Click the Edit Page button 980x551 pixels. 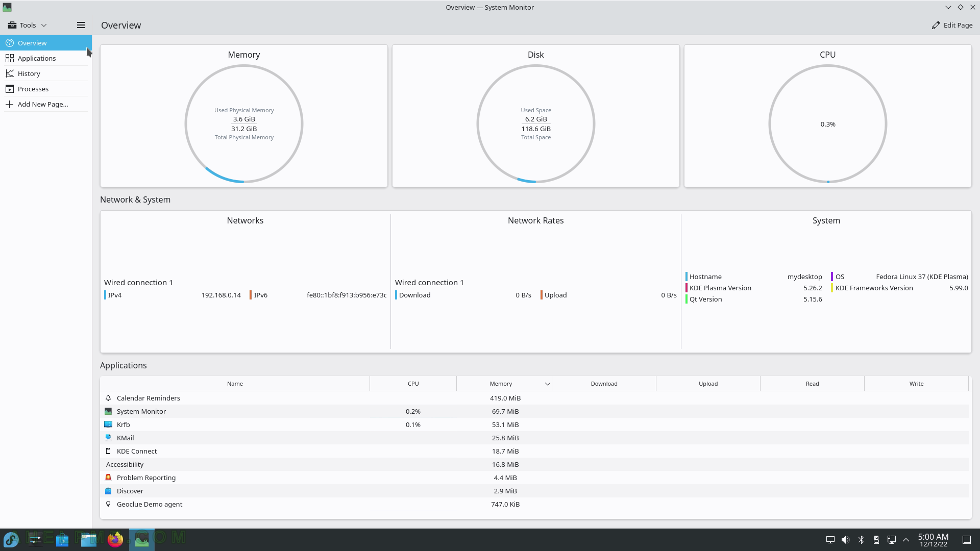[952, 25]
